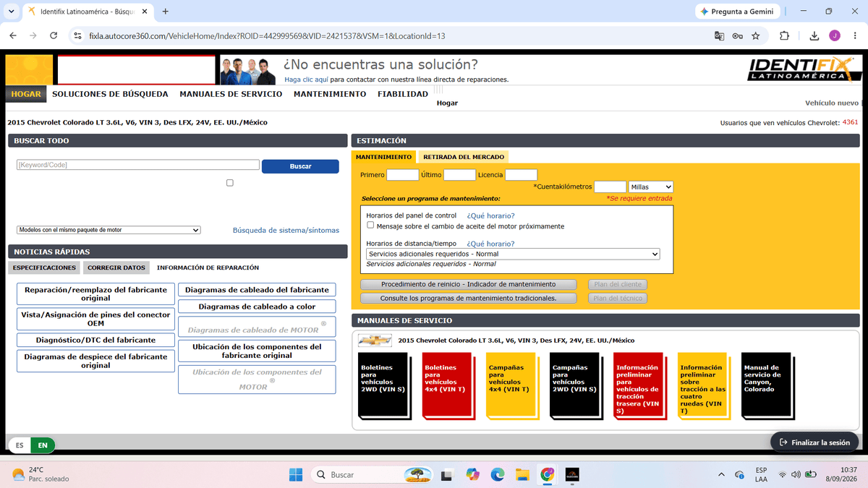Click Finalizar la sesión button

[814, 442]
